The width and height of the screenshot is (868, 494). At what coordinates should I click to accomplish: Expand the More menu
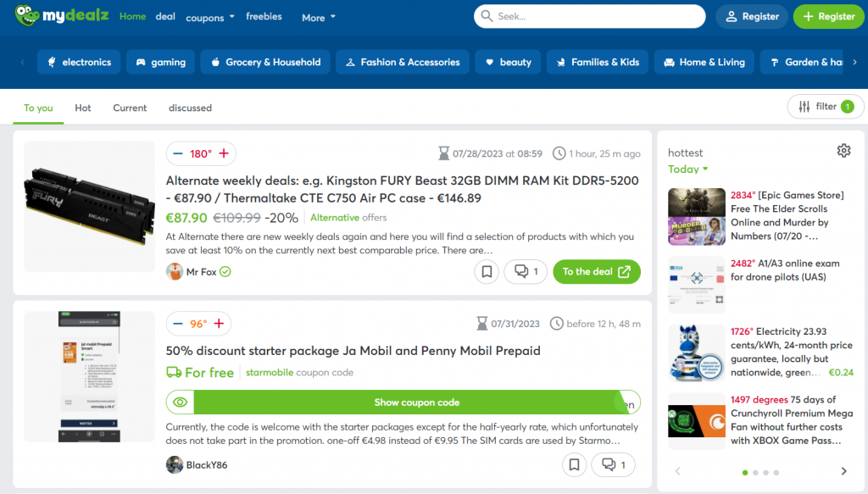pos(319,17)
